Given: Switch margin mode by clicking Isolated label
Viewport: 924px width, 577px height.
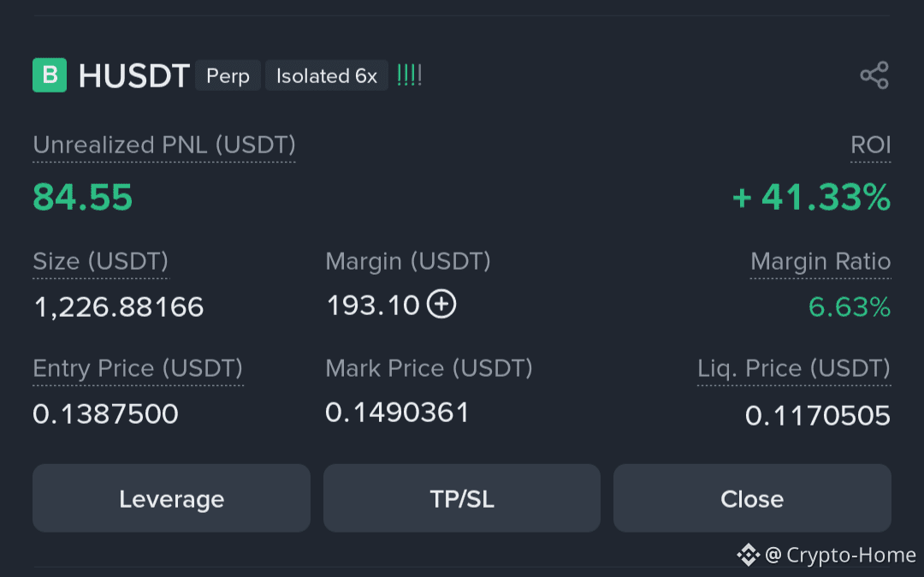Looking at the screenshot, I should pyautogui.click(x=326, y=75).
